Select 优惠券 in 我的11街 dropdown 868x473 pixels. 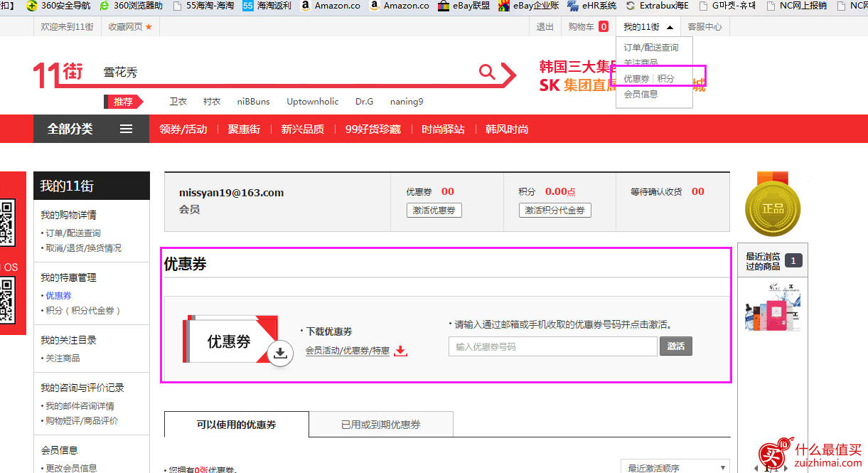point(636,78)
